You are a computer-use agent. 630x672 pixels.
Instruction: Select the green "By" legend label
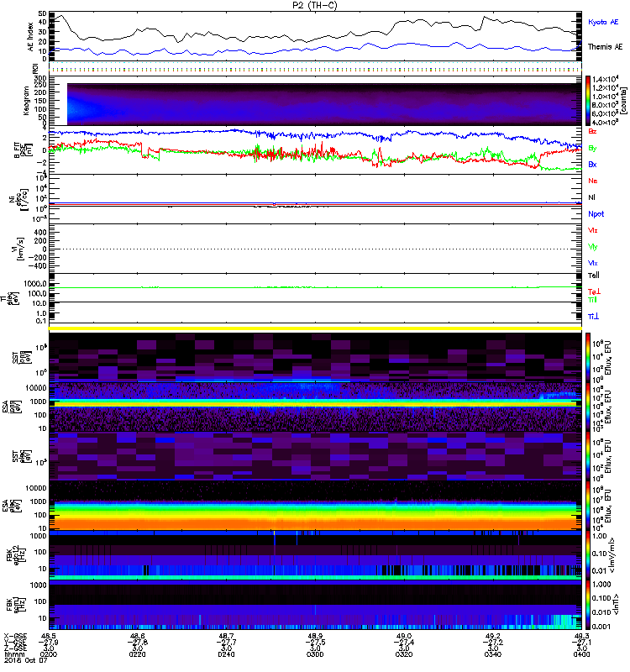[592, 149]
